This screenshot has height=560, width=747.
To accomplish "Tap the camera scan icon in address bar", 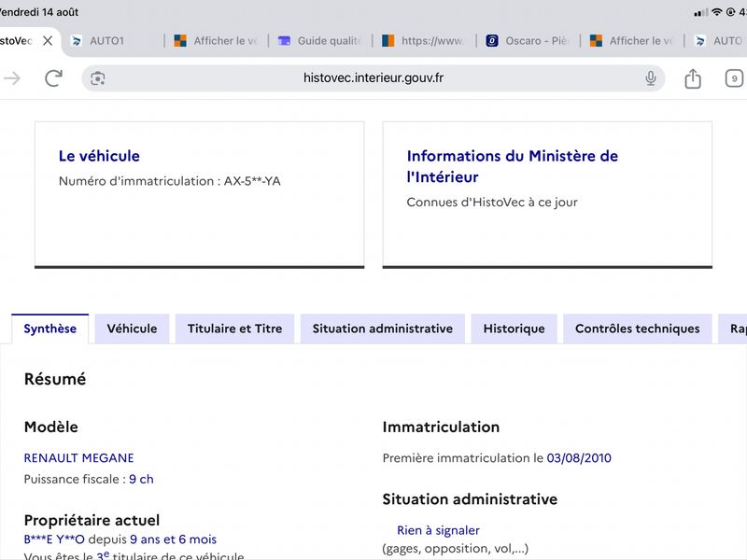I will 98,78.
